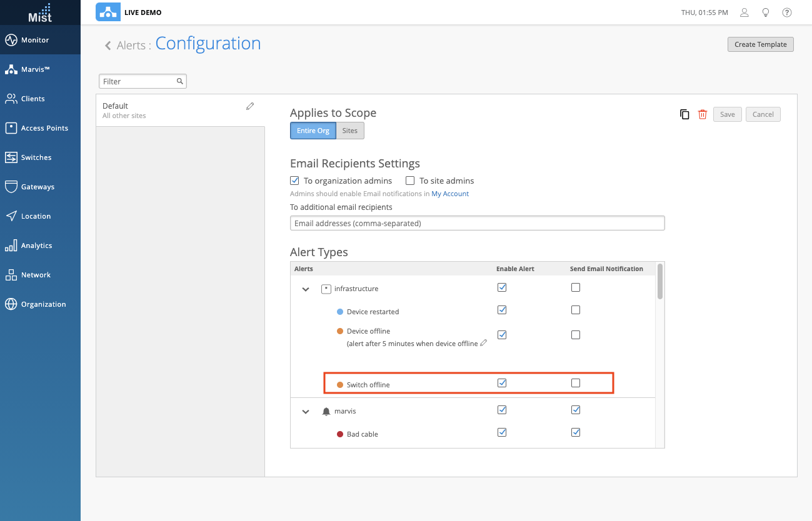Click the lightbulb icon in header

tap(765, 12)
